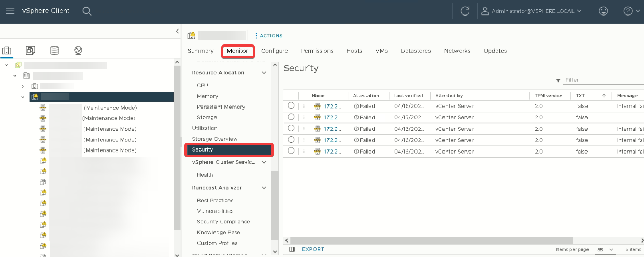Open the items per page dropdown
Viewport: 644px width, 257px height.
tap(605, 249)
